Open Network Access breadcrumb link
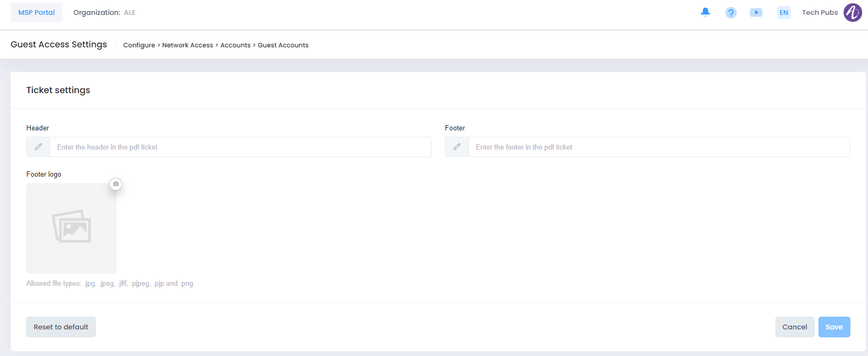Viewport: 868px width, 356px height. point(188,45)
